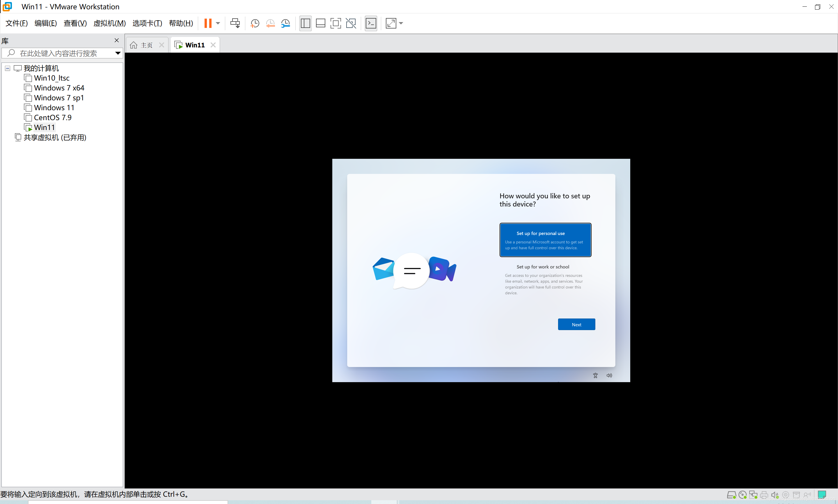Close the 库 library panel
Screen dimensions: 838x504
point(116,40)
